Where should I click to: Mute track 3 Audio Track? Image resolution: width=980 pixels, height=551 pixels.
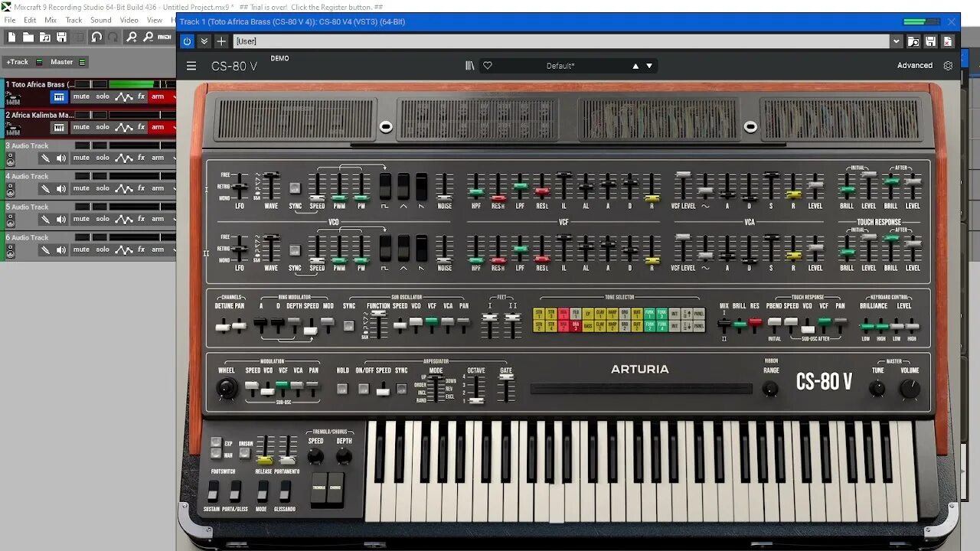pos(81,158)
